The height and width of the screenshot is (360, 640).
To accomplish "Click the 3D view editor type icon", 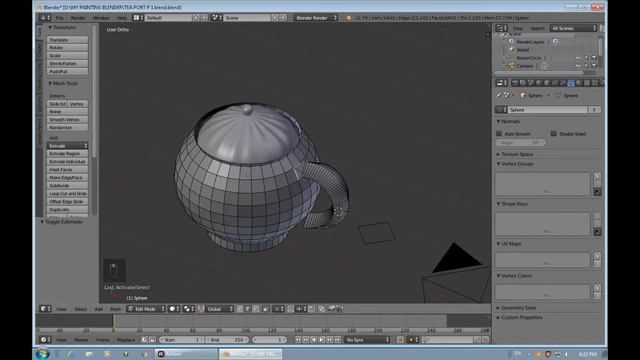I will pyautogui.click(x=45, y=309).
